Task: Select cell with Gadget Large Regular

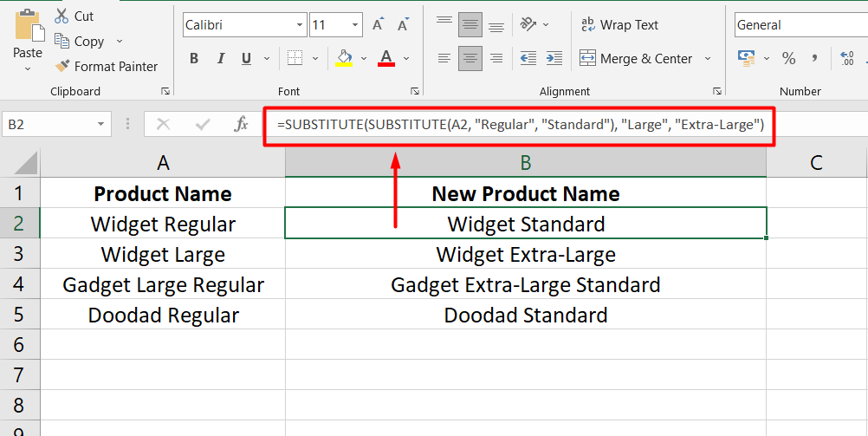Action: [163, 284]
